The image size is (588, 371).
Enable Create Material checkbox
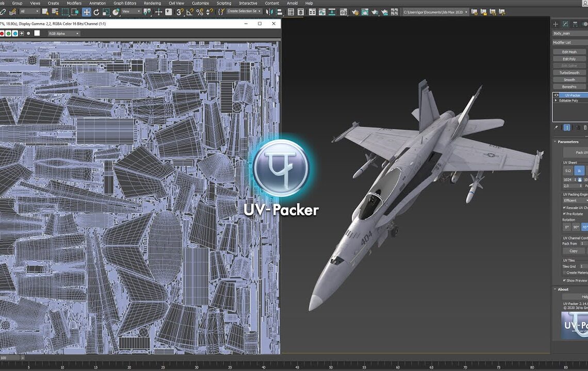(563, 273)
